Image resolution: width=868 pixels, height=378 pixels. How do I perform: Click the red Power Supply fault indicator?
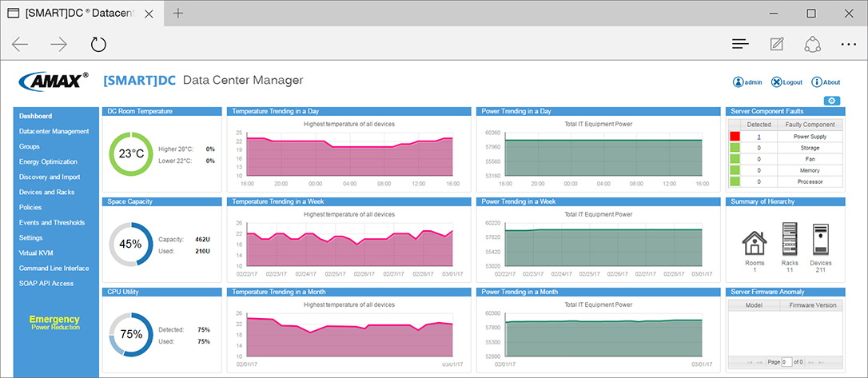(x=735, y=136)
